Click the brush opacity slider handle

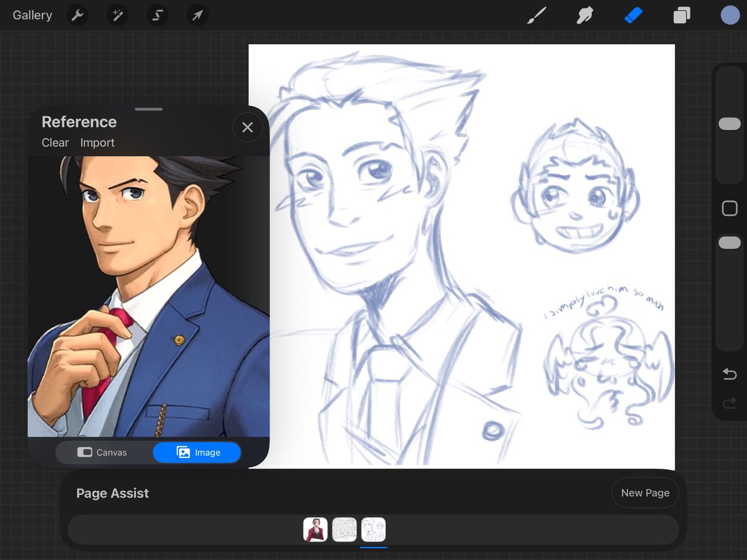[x=730, y=243]
